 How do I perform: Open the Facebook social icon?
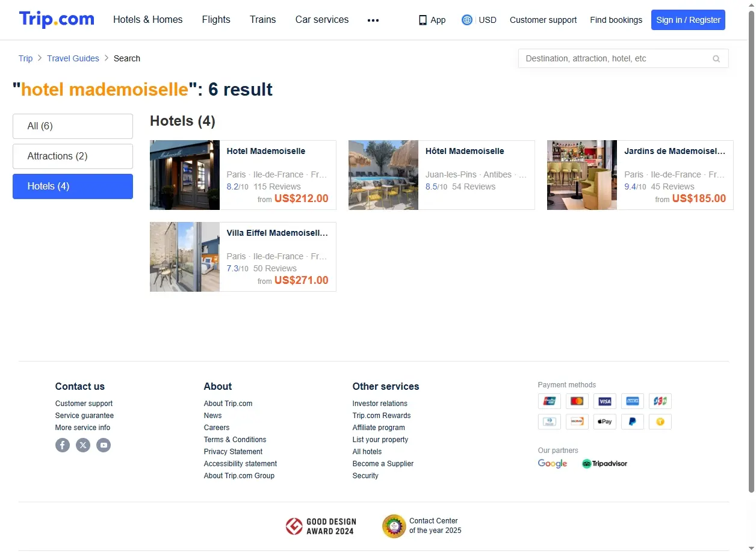pos(63,445)
